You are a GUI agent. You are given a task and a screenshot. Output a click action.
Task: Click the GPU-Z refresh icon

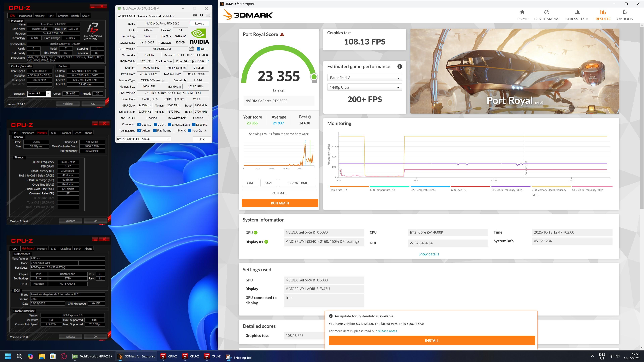point(202,15)
